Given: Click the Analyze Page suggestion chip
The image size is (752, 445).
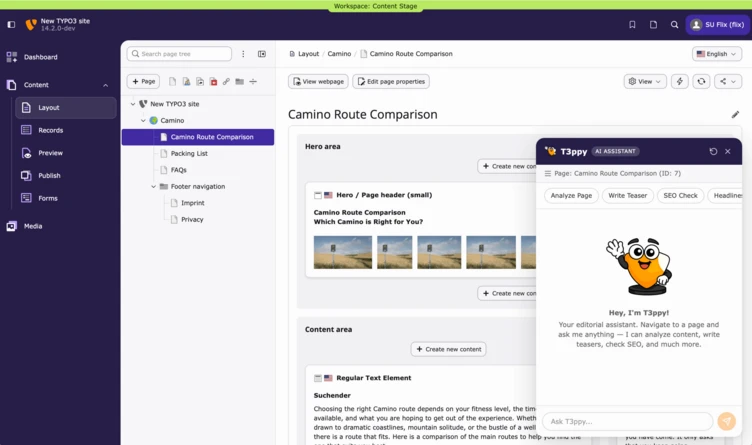Looking at the screenshot, I should pyautogui.click(x=571, y=196).
